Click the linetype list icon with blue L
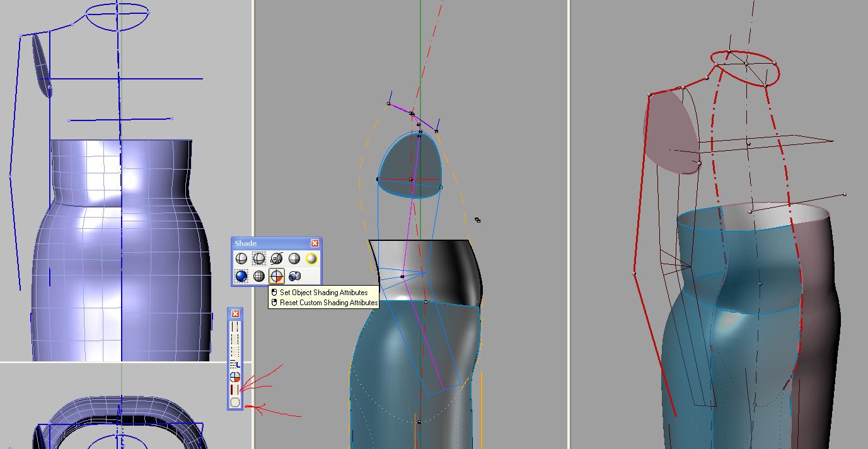Image resolution: width=868 pixels, height=449 pixels. 235,364
